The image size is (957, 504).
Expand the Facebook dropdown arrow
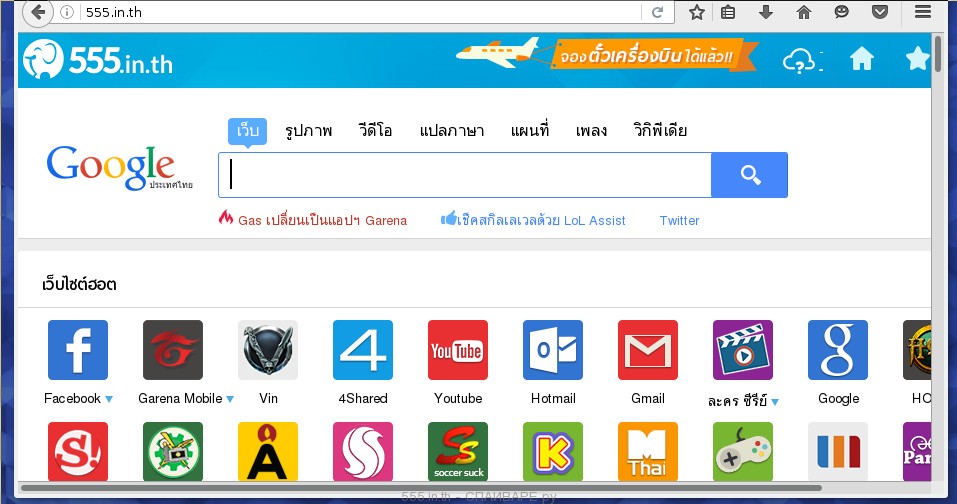click(x=109, y=399)
